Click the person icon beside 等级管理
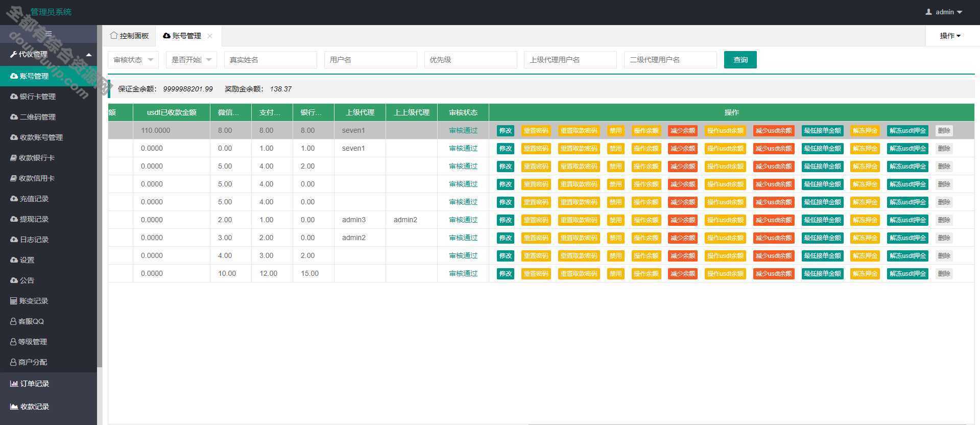Screen dimensions: 980x425 click(x=13, y=342)
